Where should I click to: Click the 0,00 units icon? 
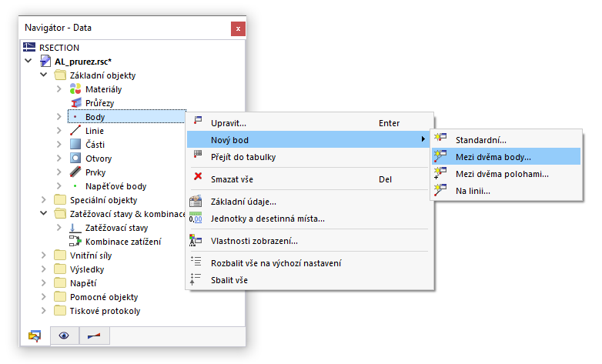coord(196,218)
